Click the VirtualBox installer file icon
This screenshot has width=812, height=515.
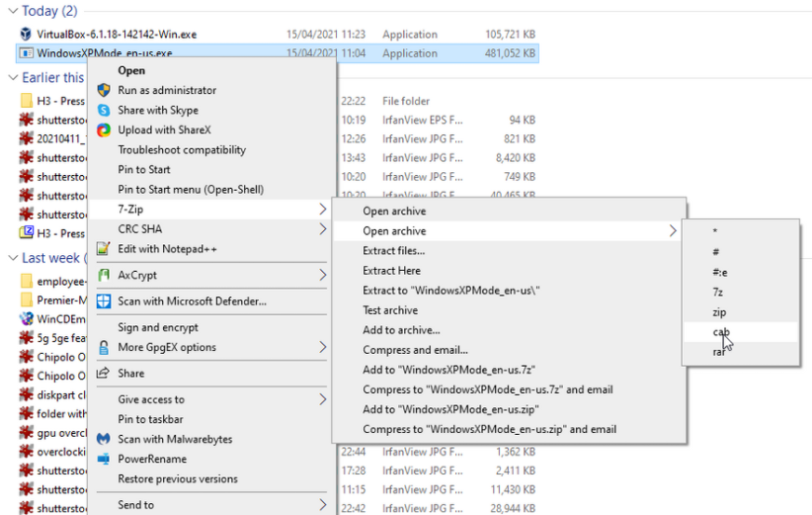(26, 35)
